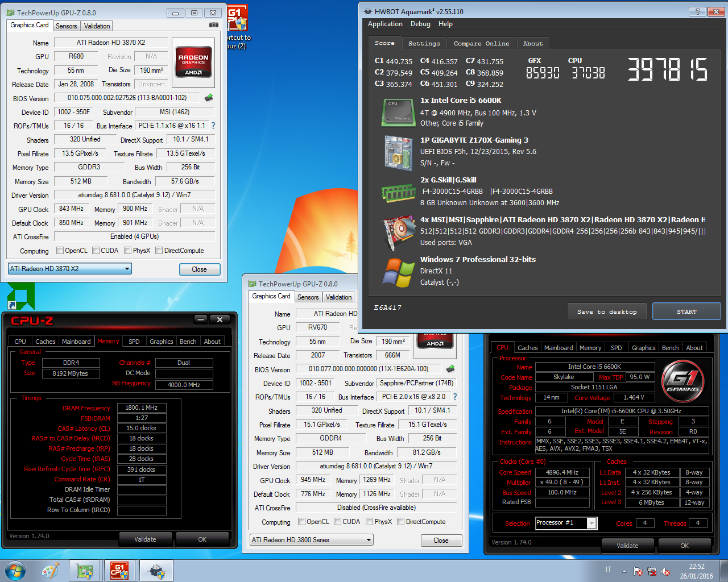Screen dimensions: 728x582
Task: Enable DirectCompute checkbox in top GPU-Z
Action: coord(159,251)
